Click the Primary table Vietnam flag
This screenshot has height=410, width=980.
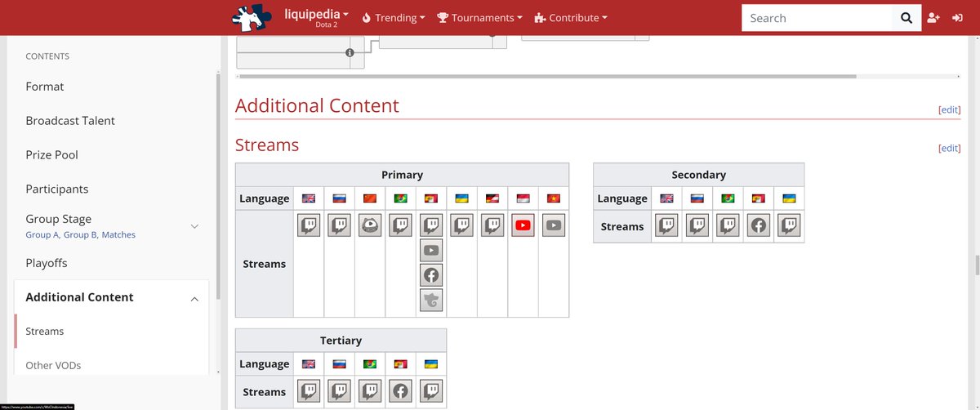pos(554,198)
